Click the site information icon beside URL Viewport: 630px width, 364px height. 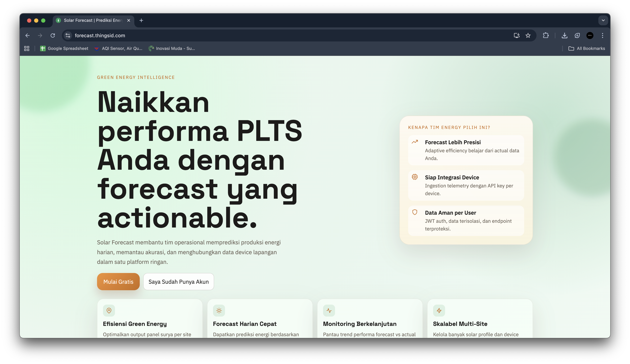pyautogui.click(x=68, y=35)
